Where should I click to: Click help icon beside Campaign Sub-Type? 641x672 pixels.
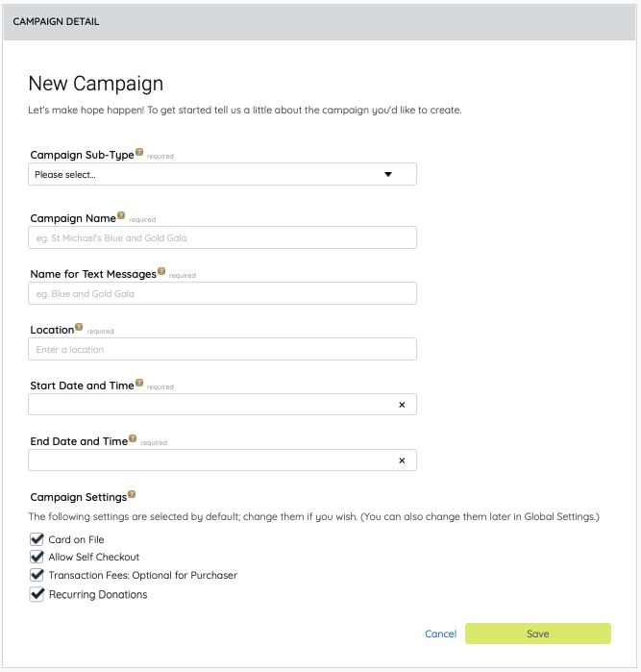pos(139,152)
